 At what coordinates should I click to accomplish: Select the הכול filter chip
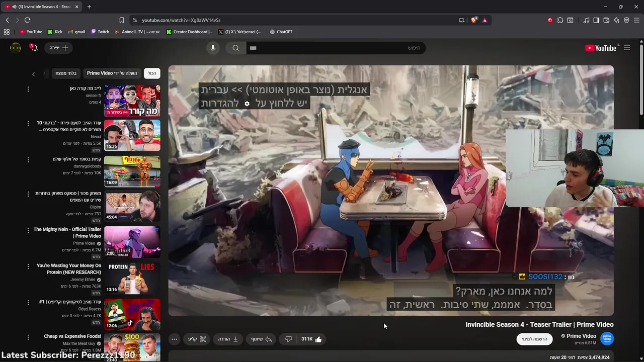pyautogui.click(x=152, y=73)
